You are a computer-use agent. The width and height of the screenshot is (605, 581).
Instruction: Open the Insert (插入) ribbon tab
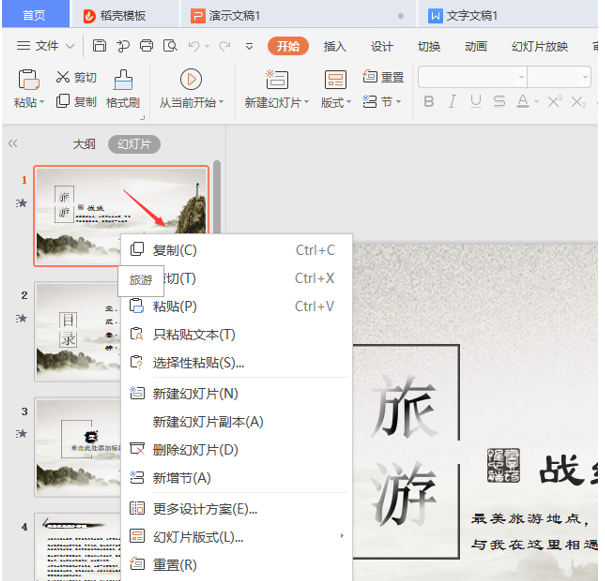[x=335, y=47]
